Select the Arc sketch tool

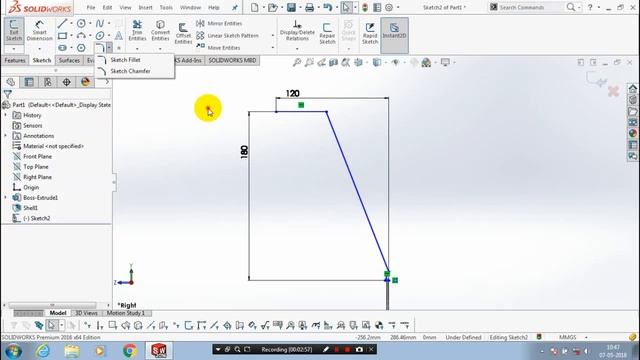(81, 36)
